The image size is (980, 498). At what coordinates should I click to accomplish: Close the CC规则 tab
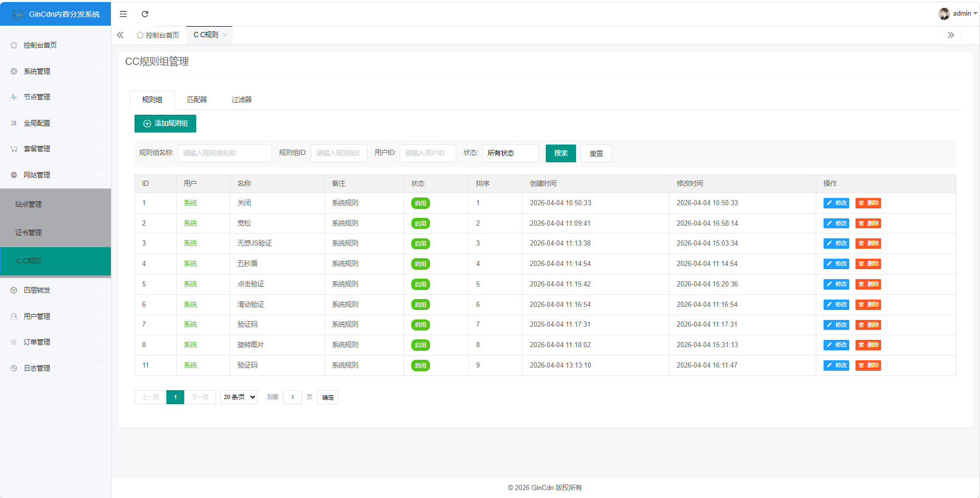click(225, 35)
